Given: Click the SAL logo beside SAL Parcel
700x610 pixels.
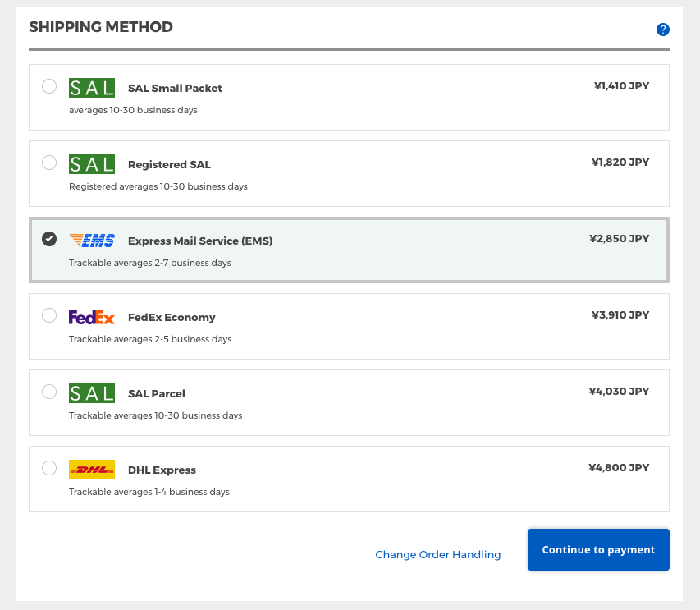Looking at the screenshot, I should [x=92, y=393].
